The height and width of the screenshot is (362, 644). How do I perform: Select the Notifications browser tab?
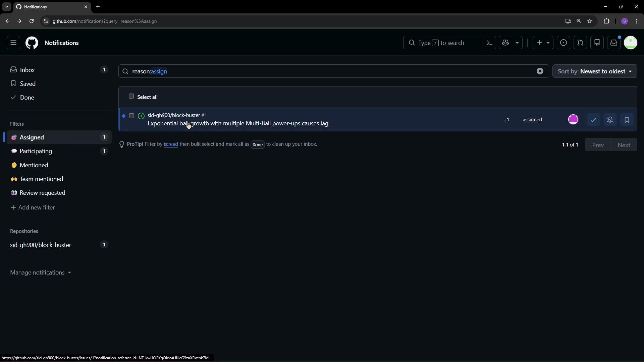coord(52,7)
